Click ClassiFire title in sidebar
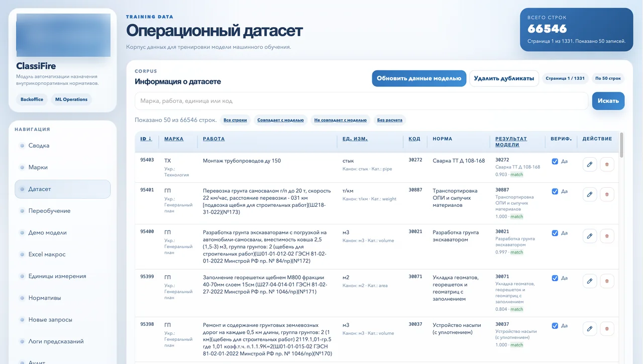The image size is (643, 364). pyautogui.click(x=36, y=66)
